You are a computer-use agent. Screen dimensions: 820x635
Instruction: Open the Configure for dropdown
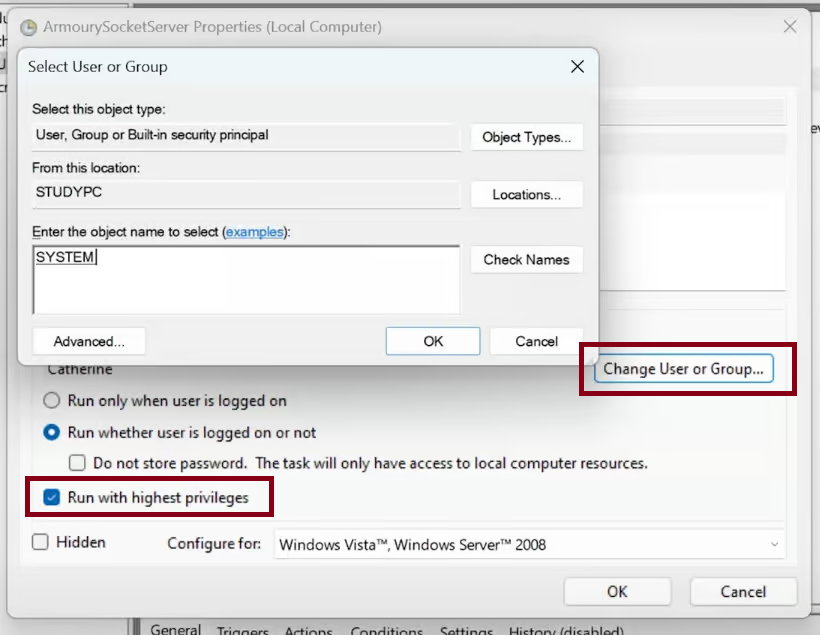tap(529, 545)
